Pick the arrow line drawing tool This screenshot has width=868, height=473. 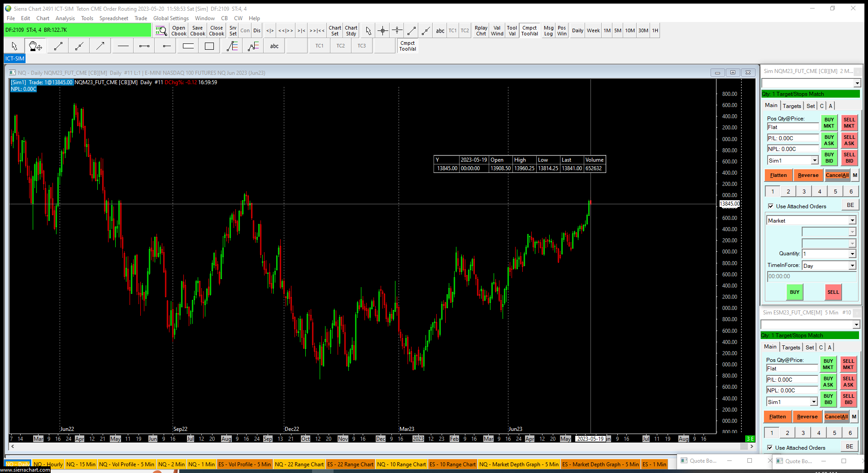100,46
